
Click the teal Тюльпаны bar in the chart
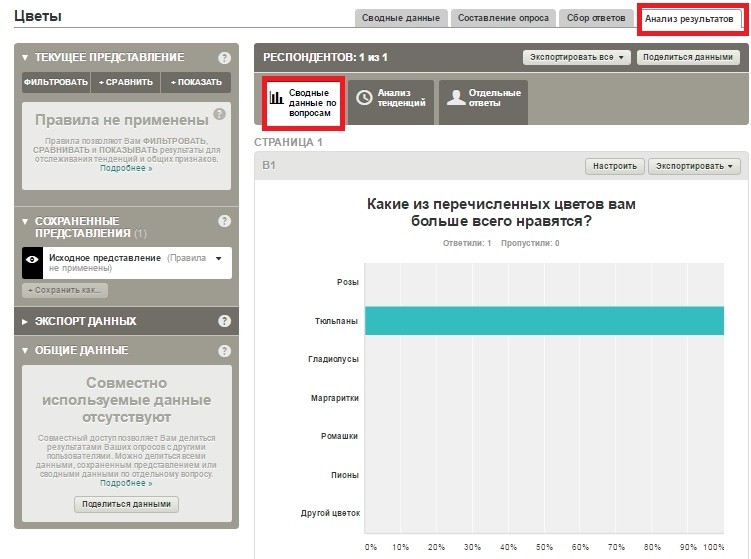click(x=543, y=321)
